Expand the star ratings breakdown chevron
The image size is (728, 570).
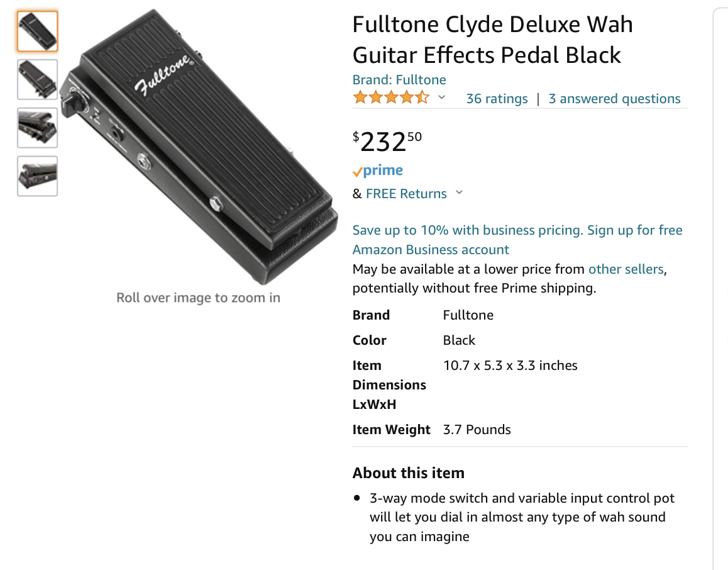[442, 98]
